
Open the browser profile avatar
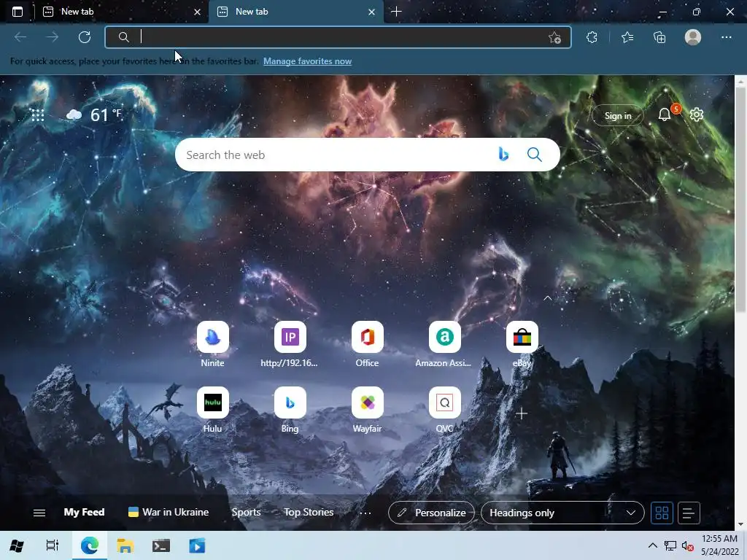pyautogui.click(x=693, y=37)
